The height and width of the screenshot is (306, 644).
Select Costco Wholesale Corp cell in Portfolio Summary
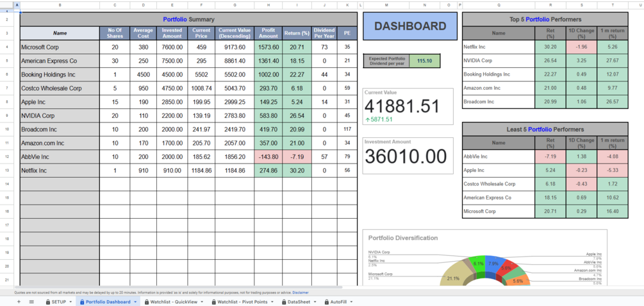60,89
